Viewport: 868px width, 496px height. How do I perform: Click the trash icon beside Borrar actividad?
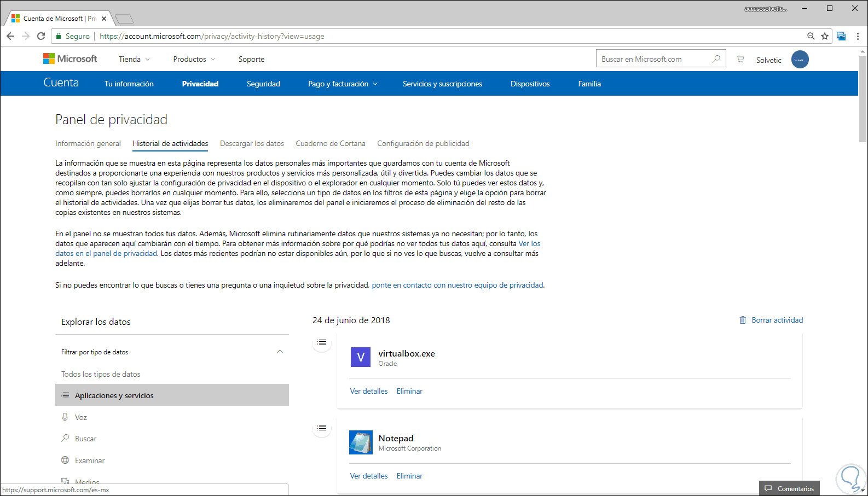[743, 320]
